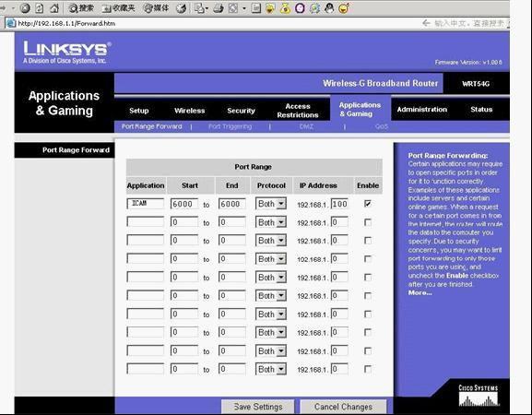The width and height of the screenshot is (532, 415).
Task: Check Enable box in last row
Action: click(x=368, y=369)
